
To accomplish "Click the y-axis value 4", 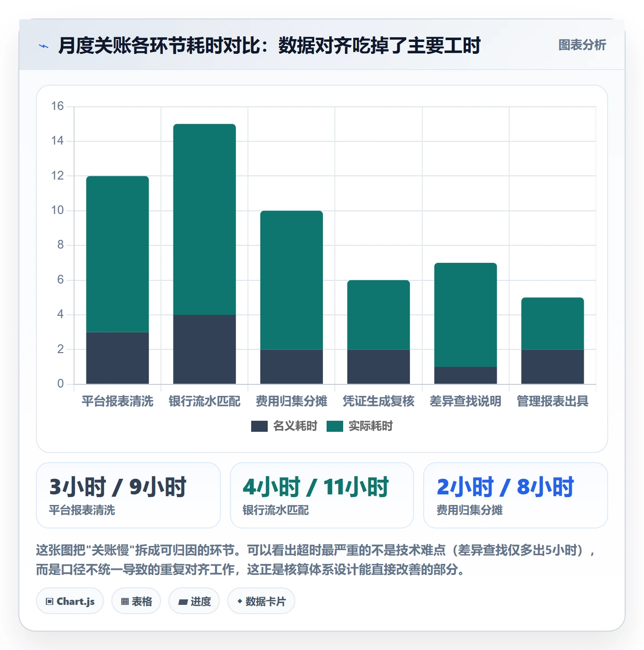I will tap(60, 314).
